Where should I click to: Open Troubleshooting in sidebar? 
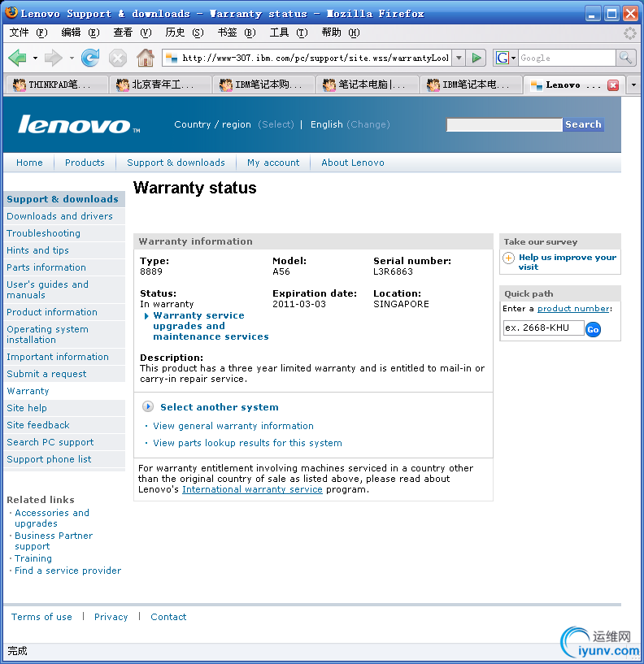pyautogui.click(x=43, y=233)
